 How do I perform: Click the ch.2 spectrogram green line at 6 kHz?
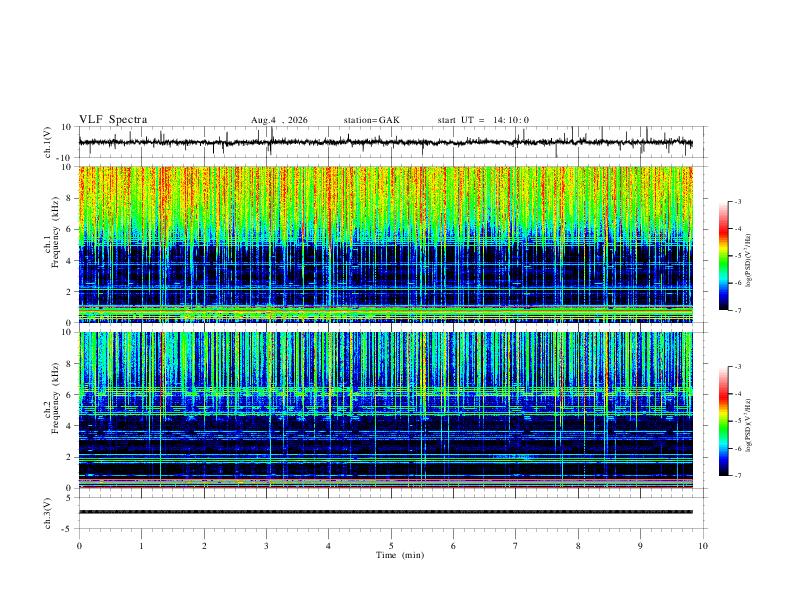385,391
